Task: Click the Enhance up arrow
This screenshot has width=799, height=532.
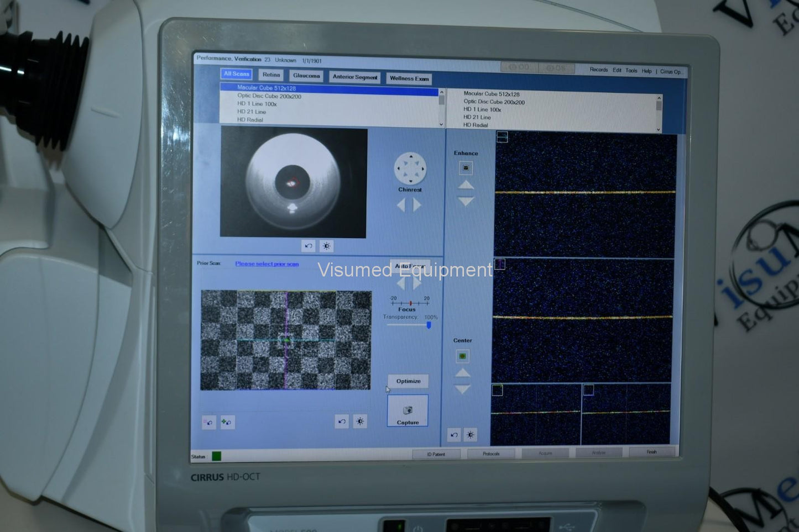Action: 466,185
